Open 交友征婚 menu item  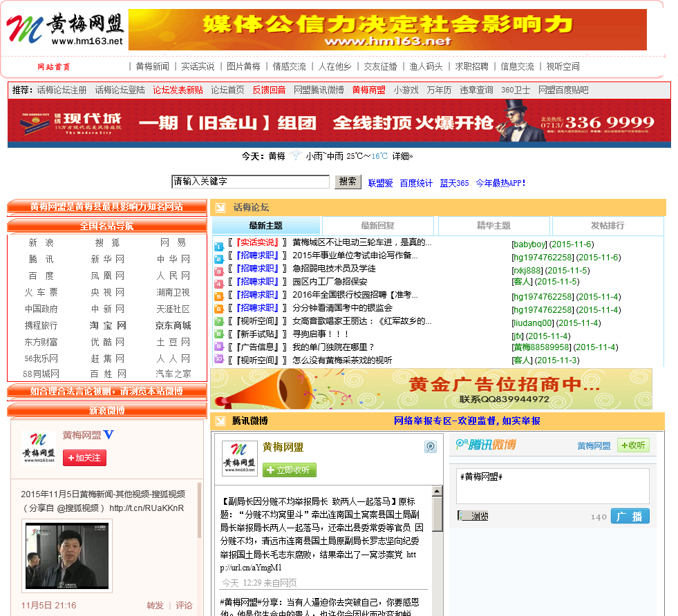pyautogui.click(x=380, y=66)
